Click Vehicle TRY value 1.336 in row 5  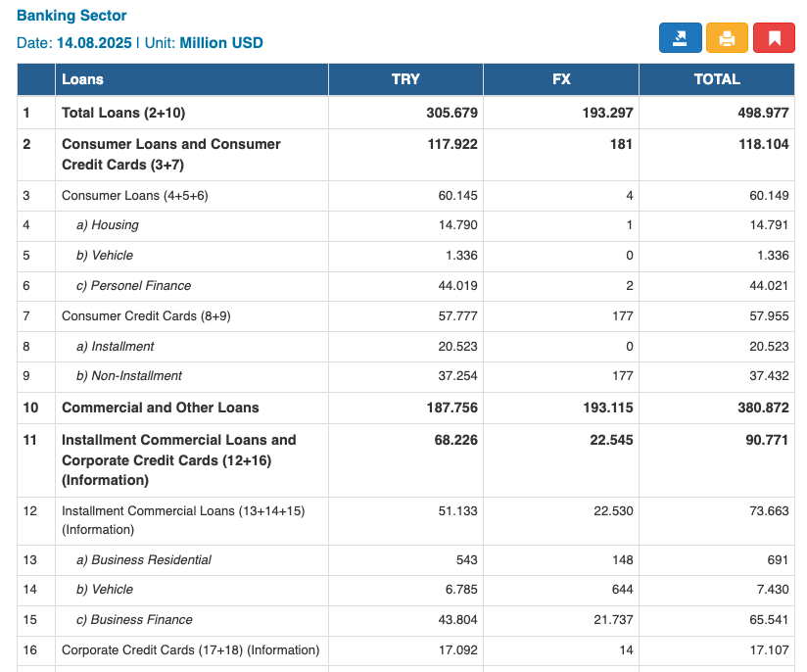[x=461, y=256]
